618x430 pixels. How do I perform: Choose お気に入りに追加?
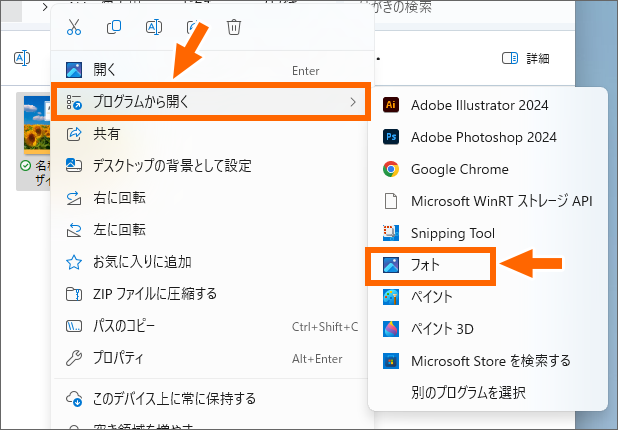[x=212, y=262]
